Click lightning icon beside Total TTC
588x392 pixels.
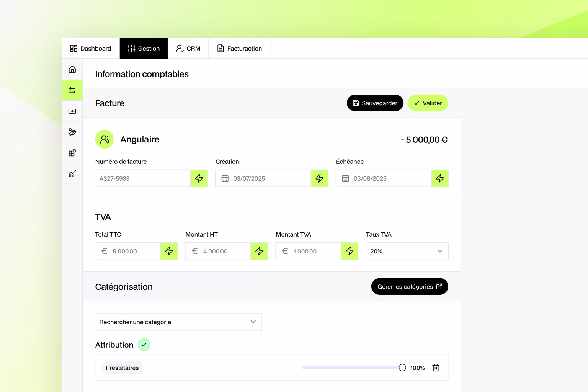(x=169, y=251)
